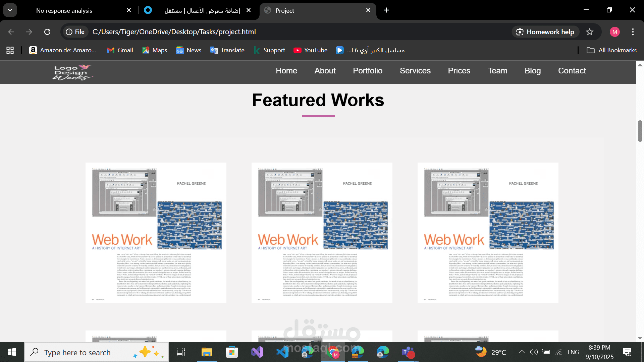Open the profile avatar M

click(614, 32)
